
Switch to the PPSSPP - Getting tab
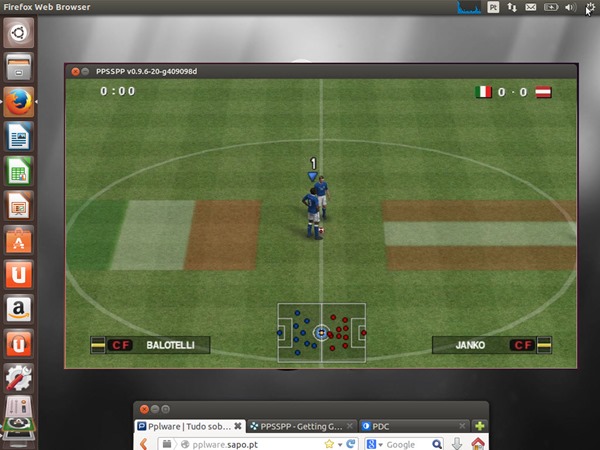coord(301,426)
